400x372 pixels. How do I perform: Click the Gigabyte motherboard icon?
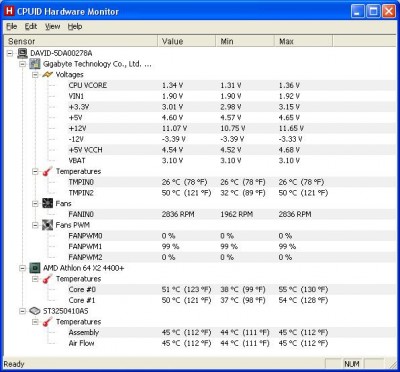tap(35, 64)
